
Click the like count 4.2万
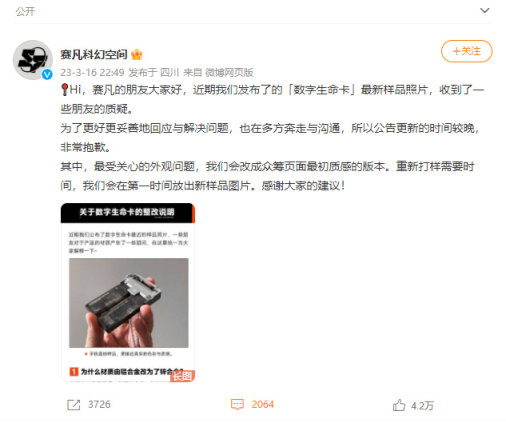(x=422, y=406)
